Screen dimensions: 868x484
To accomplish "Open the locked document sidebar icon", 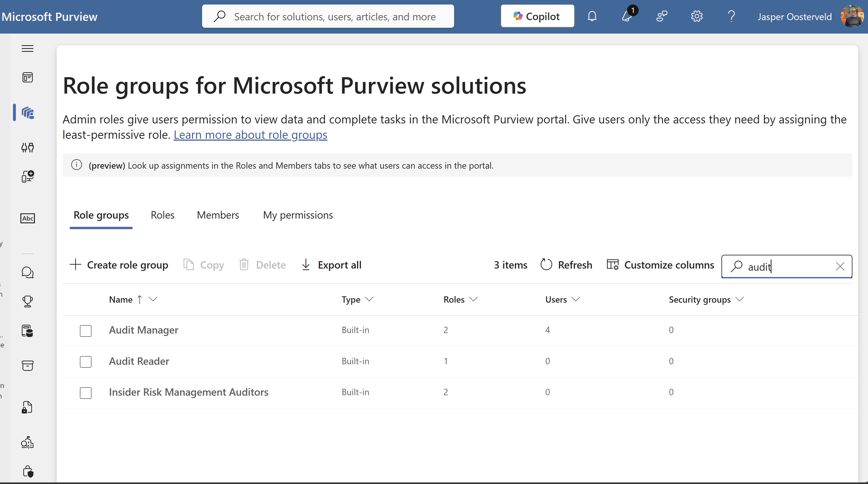I will pos(27,407).
